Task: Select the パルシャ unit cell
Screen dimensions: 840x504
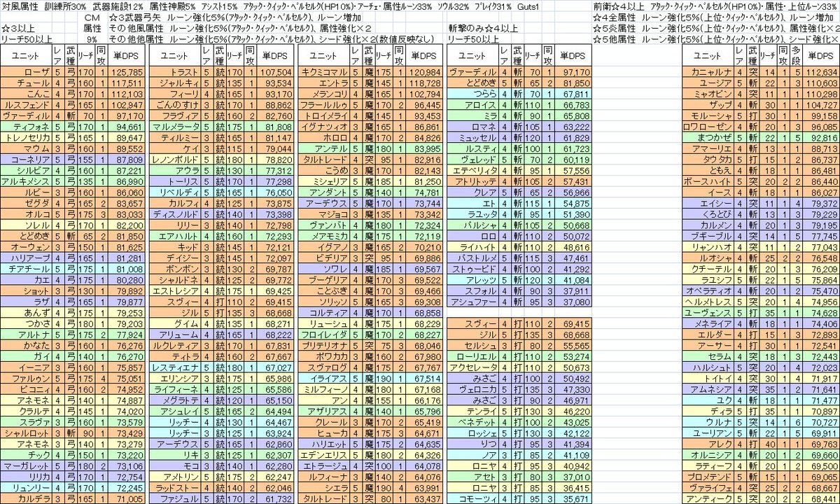Action: [472, 225]
